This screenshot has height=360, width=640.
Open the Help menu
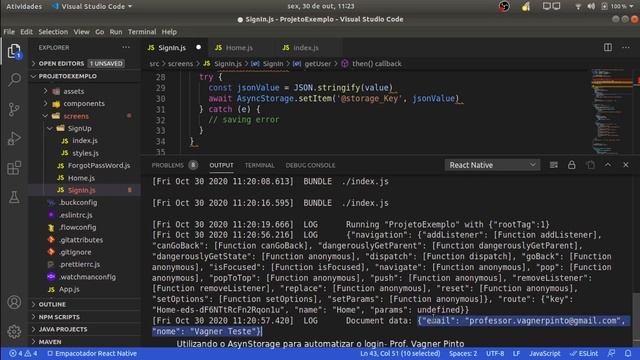tap(169, 32)
